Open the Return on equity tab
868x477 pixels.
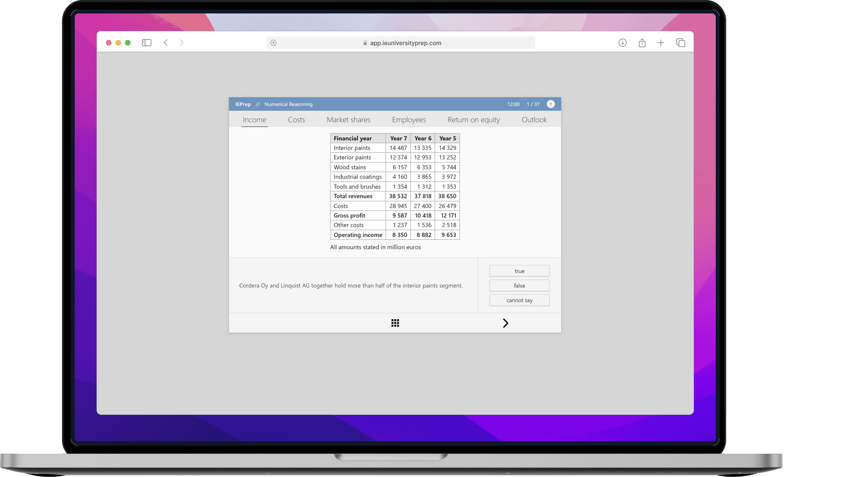click(x=474, y=120)
